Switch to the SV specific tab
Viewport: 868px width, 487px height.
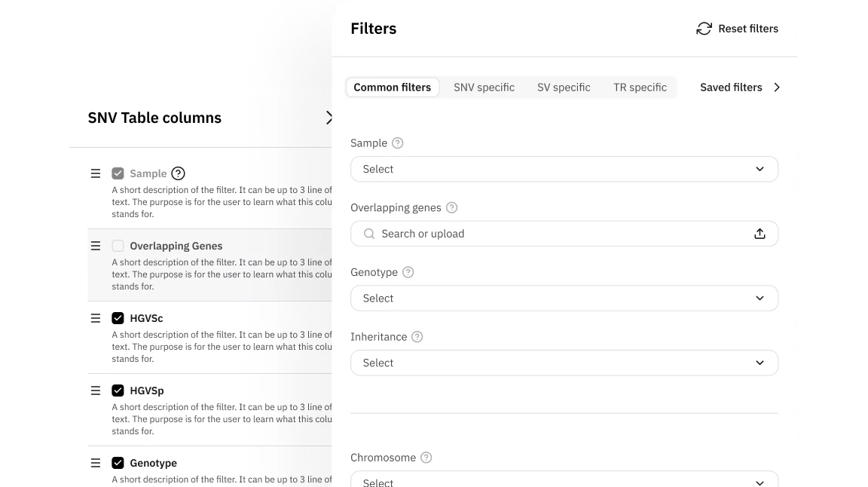[x=564, y=87]
